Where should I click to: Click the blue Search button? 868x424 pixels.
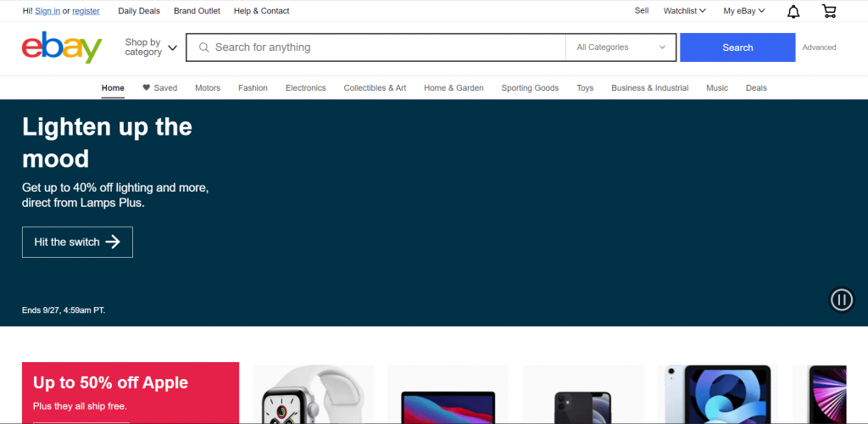click(737, 47)
